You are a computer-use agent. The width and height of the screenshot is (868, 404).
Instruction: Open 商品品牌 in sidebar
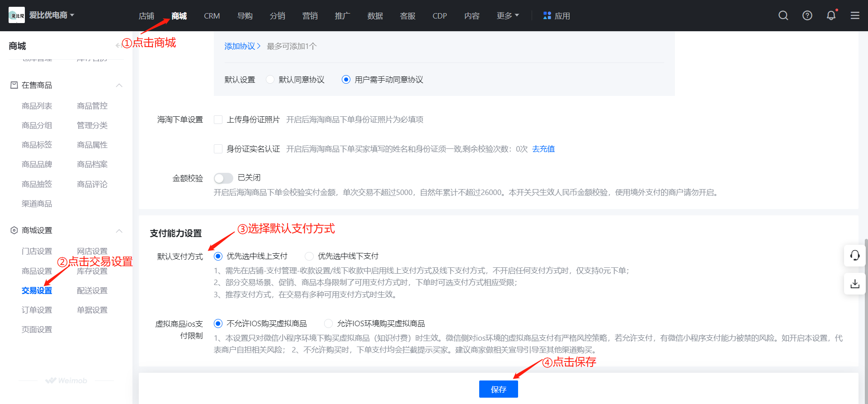click(37, 164)
